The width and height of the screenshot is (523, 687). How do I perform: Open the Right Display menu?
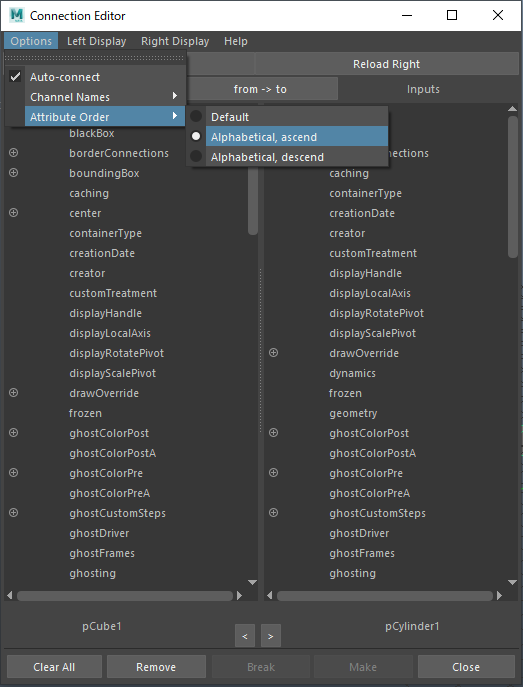tap(175, 41)
